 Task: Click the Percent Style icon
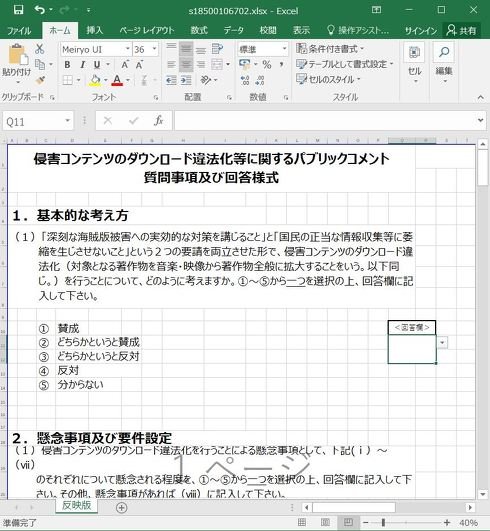click(x=267, y=64)
